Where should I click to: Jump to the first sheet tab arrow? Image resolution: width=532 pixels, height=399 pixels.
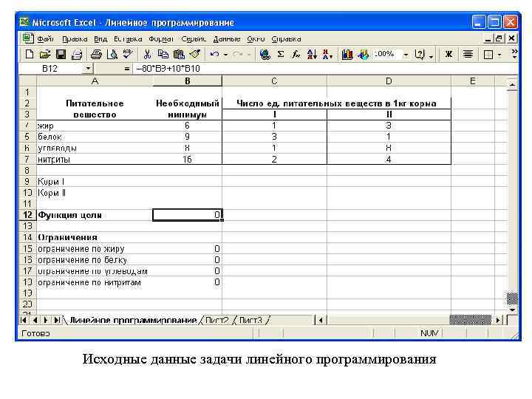[24, 320]
